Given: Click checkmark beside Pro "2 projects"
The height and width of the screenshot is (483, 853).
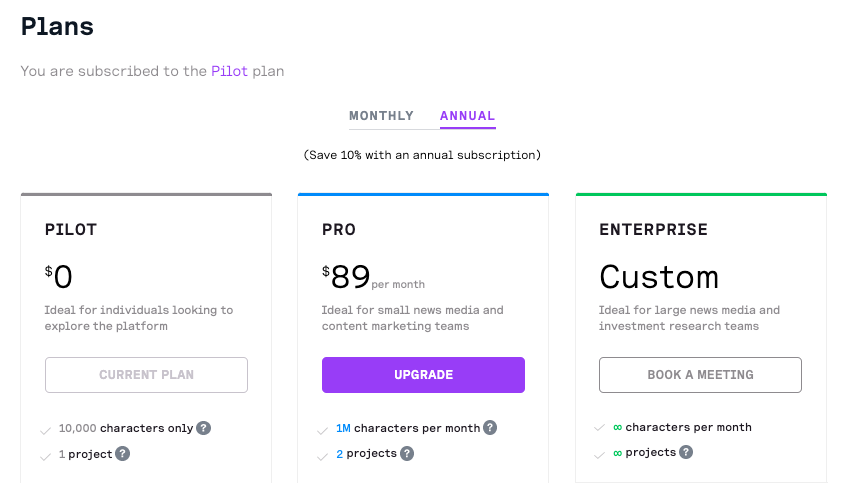Looking at the screenshot, I should pyautogui.click(x=322, y=457).
